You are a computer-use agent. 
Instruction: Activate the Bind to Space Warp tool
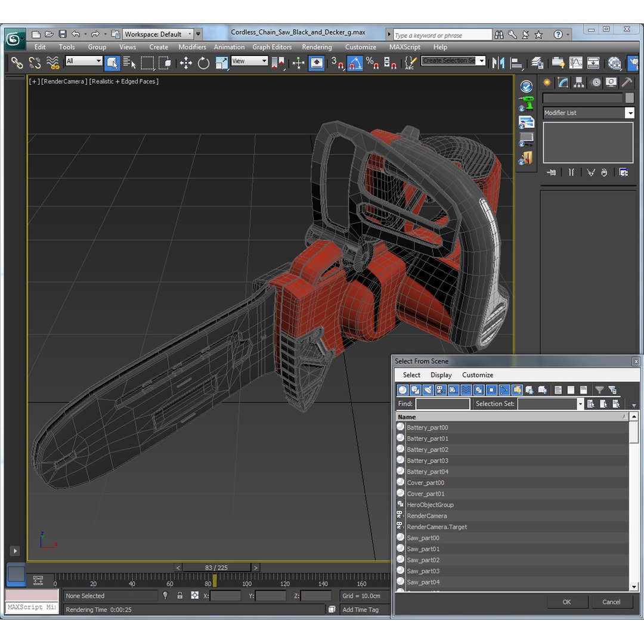click(x=53, y=63)
